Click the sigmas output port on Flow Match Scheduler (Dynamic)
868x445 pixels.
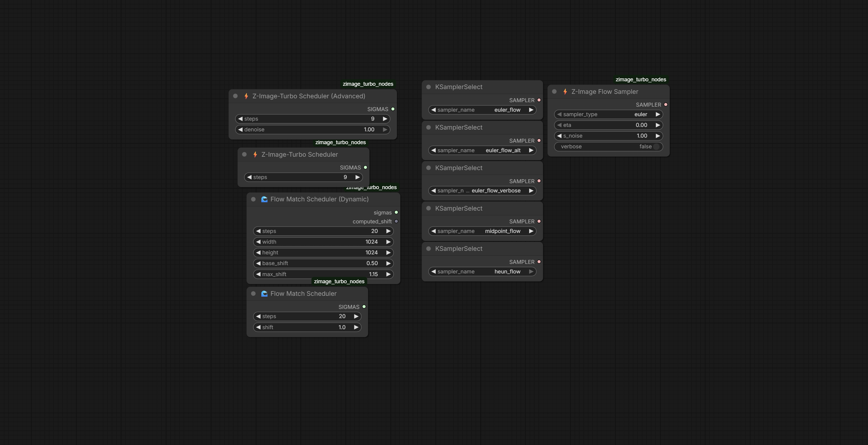coord(396,213)
